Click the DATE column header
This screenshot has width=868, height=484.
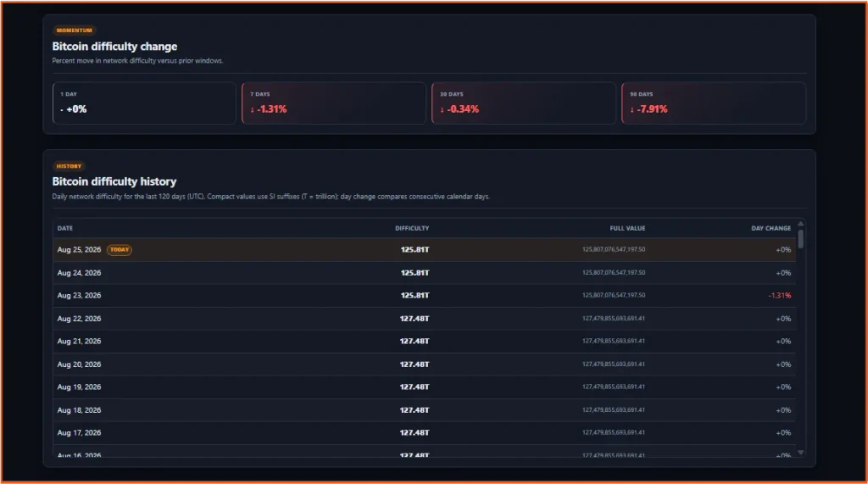[64, 228]
